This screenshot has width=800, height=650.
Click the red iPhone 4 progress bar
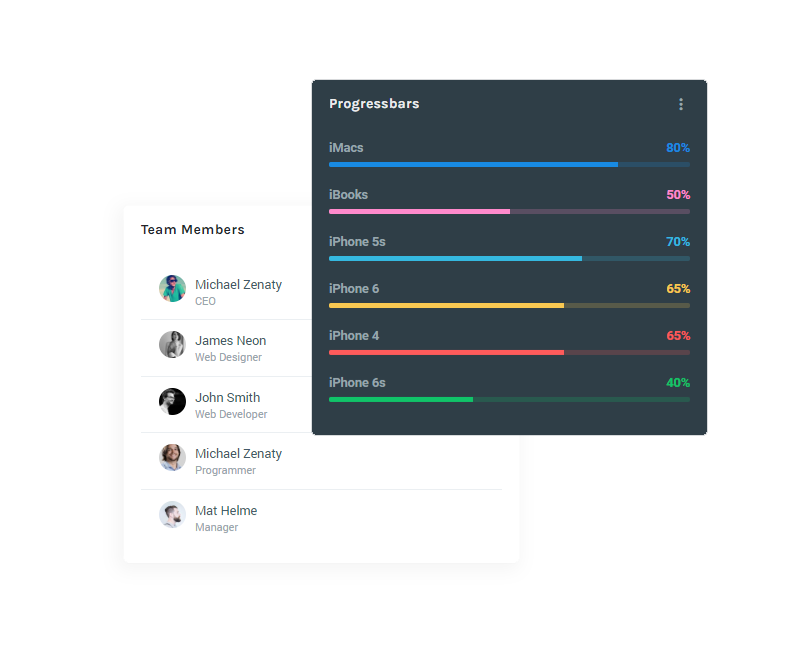(x=509, y=353)
